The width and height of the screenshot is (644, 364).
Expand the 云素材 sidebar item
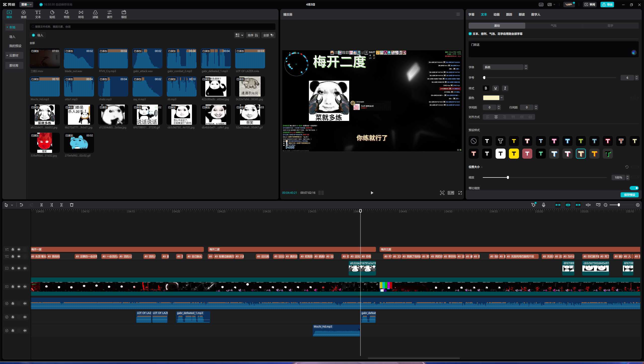pos(14,55)
